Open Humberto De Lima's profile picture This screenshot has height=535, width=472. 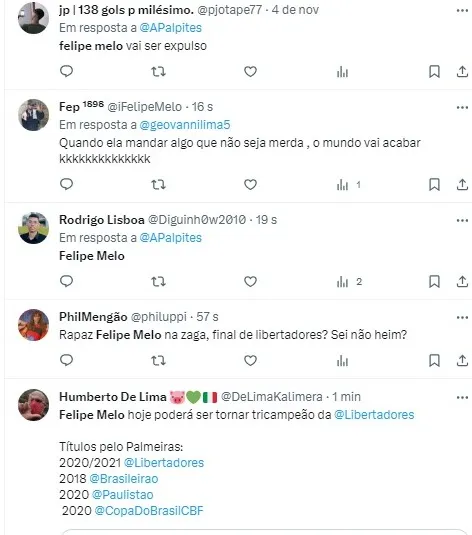pos(33,405)
